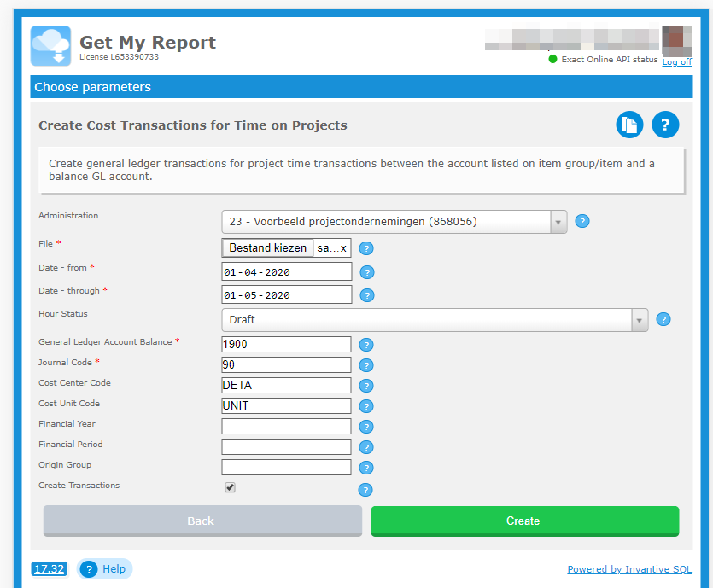Click the Journal Code field
Viewport: 713px width, 588px height.
tap(286, 365)
